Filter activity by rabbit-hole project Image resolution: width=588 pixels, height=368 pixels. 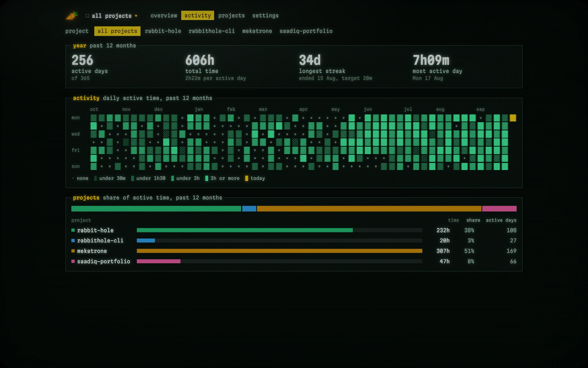point(163,31)
